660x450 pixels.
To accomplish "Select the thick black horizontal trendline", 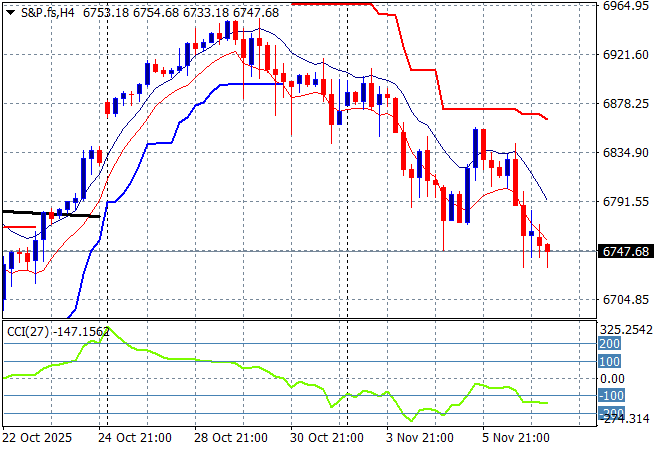I will [x=50, y=214].
